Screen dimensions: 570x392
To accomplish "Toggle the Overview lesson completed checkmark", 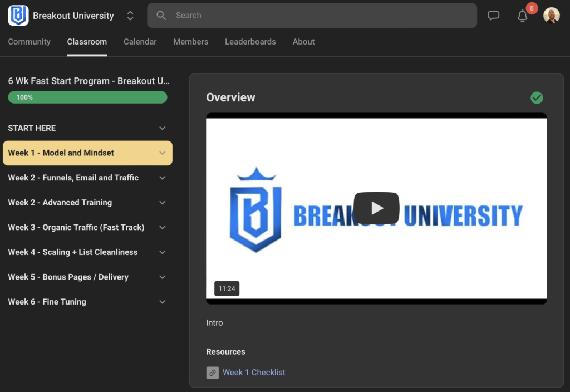I will point(537,97).
